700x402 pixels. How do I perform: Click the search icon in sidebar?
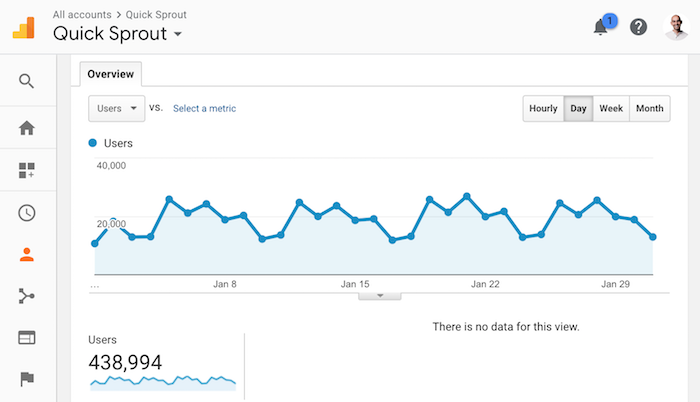[x=26, y=81]
